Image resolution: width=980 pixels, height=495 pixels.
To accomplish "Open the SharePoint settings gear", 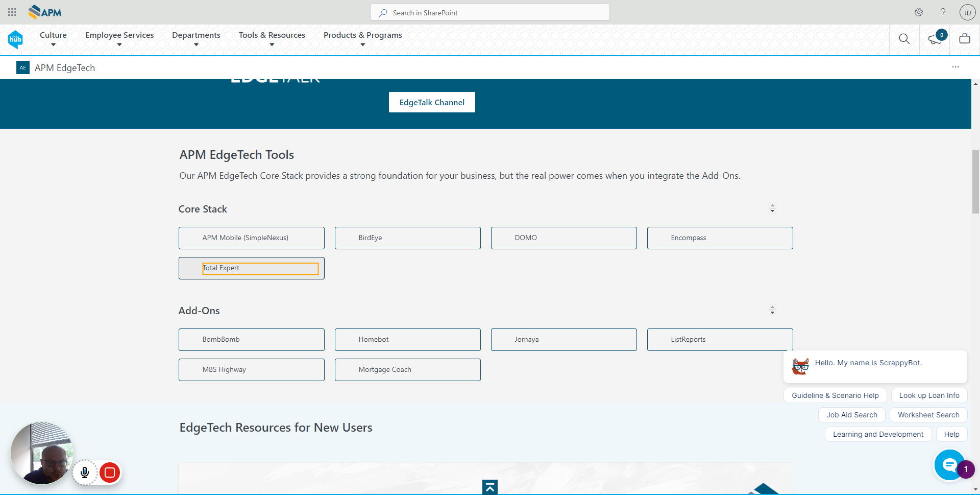I will click(919, 12).
